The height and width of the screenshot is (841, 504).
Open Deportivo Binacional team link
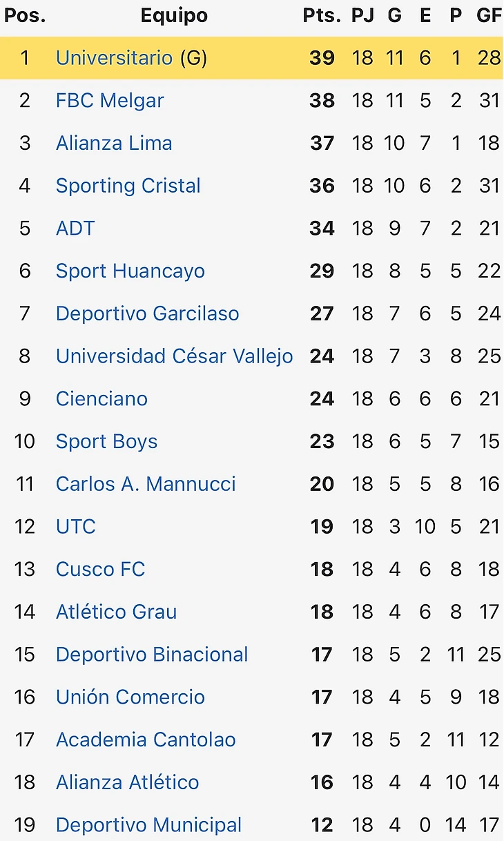152,655
